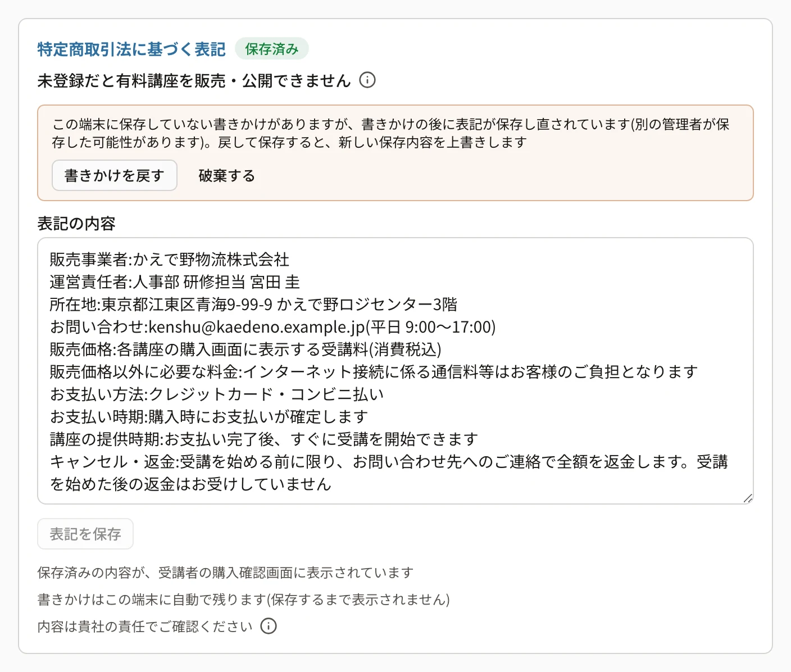The image size is (791, 672).
Task: Click the 書きかけを戻す button
Action: [115, 175]
